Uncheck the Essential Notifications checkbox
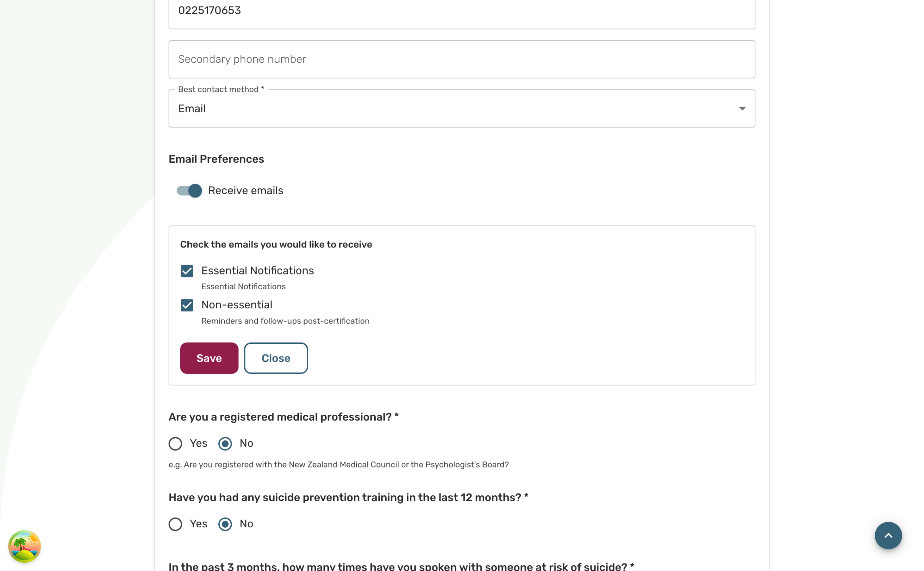The height and width of the screenshot is (571, 924). pyautogui.click(x=187, y=271)
